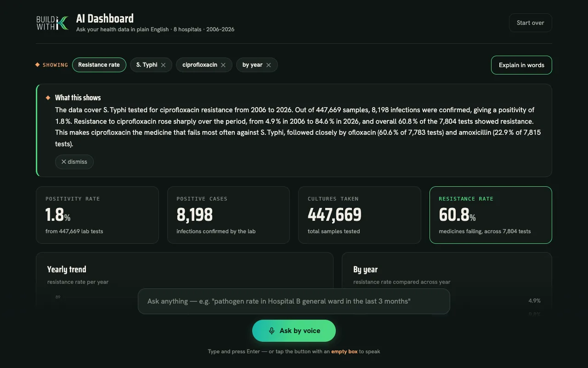Click the '8 hospitals · 2006–2026' subtitle
The width and height of the screenshot is (588, 368).
(x=204, y=29)
